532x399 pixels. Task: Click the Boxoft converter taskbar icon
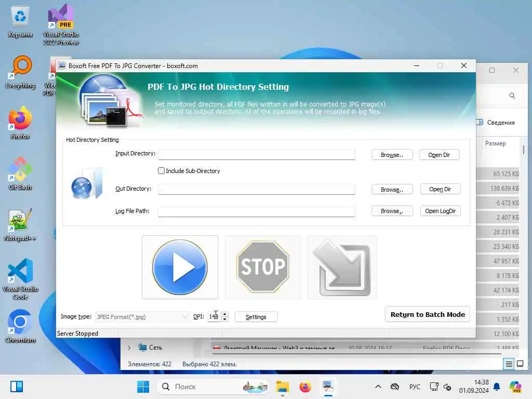(328, 387)
